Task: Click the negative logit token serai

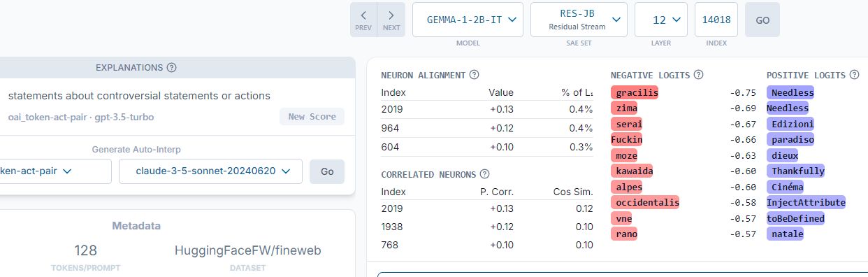Action: [x=626, y=124]
